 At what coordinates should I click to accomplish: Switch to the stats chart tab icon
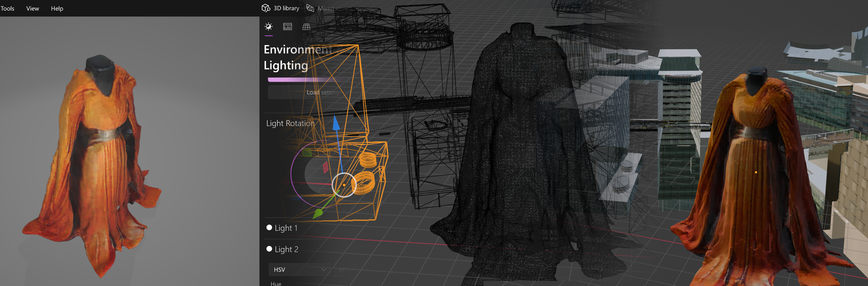click(x=288, y=27)
